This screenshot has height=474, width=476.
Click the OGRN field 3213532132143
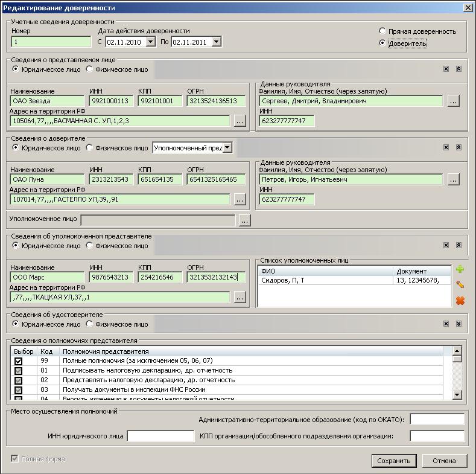[x=216, y=277]
